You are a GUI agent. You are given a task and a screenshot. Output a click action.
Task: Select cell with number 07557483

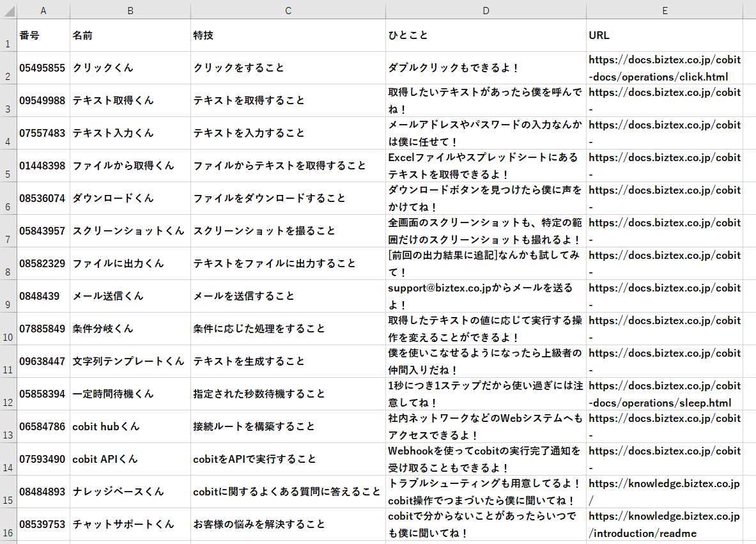click(x=43, y=133)
